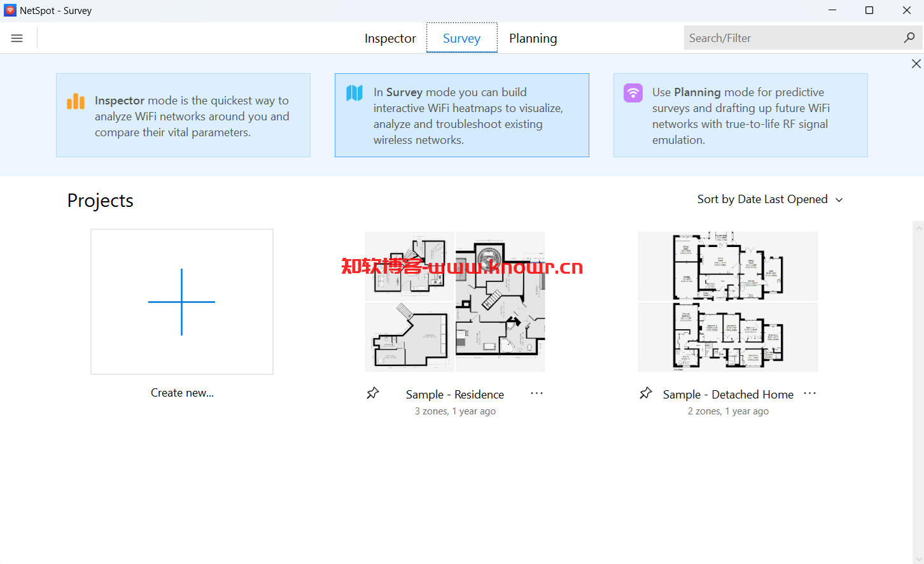
Task: Click the '3 zones, 1 year ago' text
Action: (456, 411)
